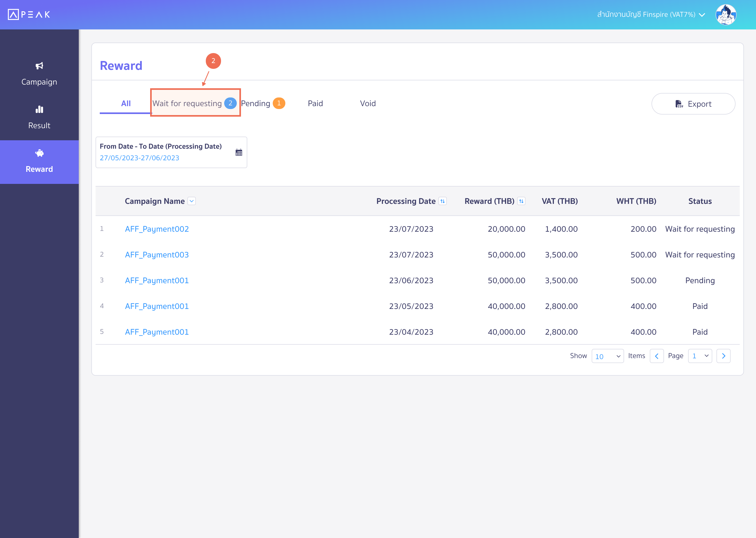Click the AFF_Payment002 campaign link
The height and width of the screenshot is (538, 756).
point(157,229)
